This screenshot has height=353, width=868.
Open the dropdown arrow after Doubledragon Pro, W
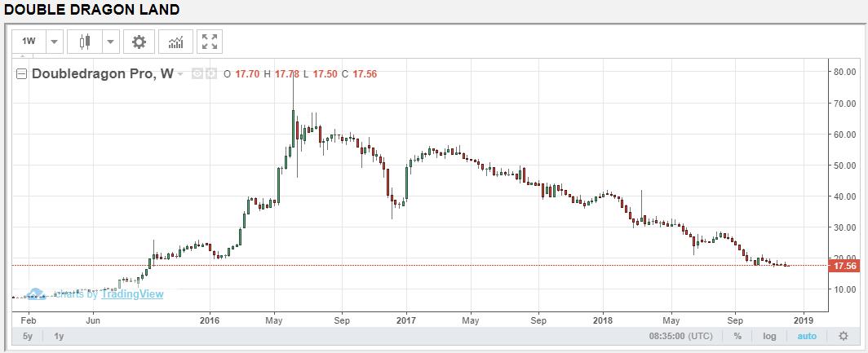(181, 74)
